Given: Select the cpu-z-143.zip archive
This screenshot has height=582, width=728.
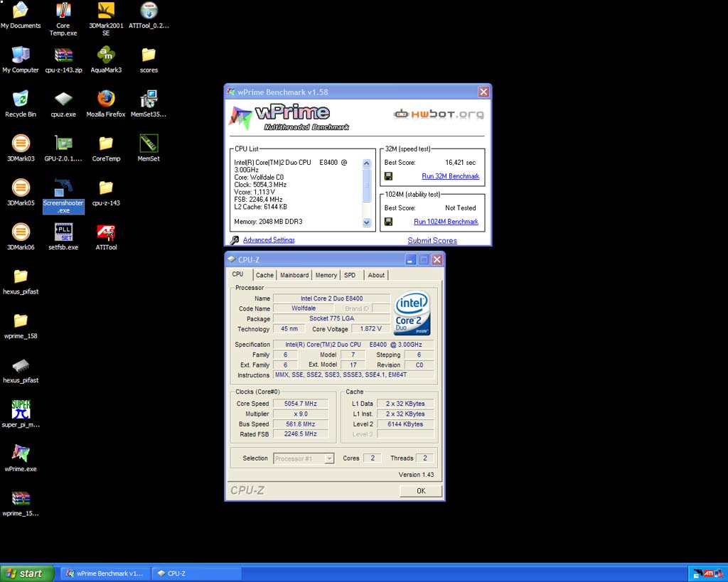Looking at the screenshot, I should [x=63, y=60].
